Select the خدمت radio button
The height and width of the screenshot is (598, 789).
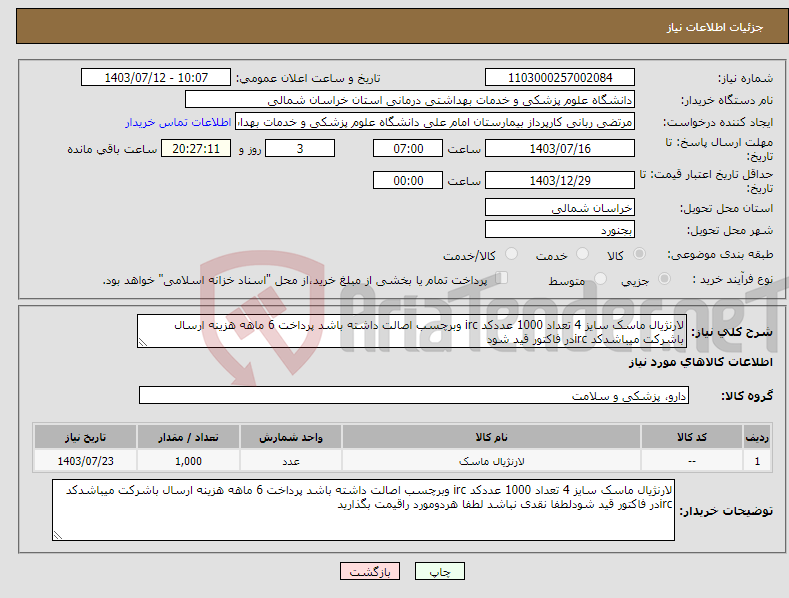(582, 254)
